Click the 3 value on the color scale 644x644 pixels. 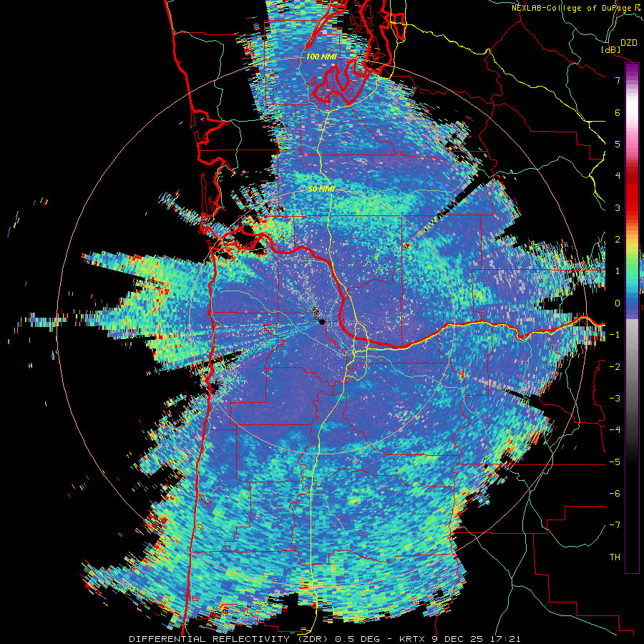pos(618,208)
